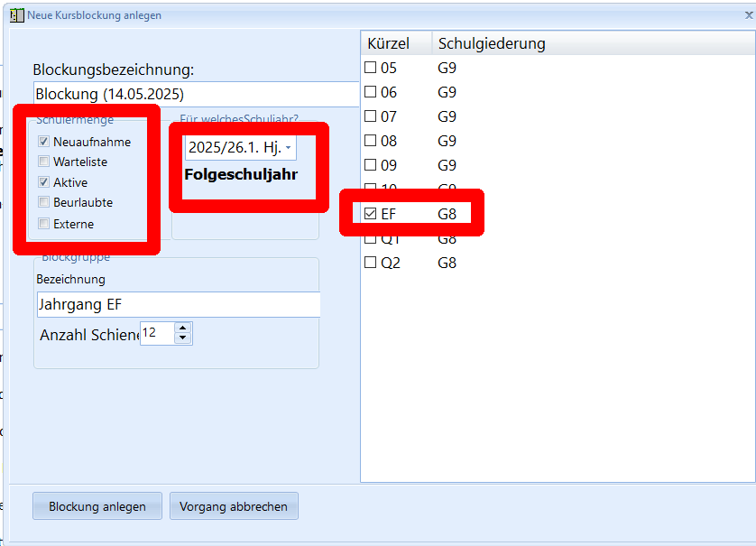Viewport: 756px width, 546px height.
Task: Toggle the Neuaufnahme checkbox
Action: pyautogui.click(x=44, y=142)
